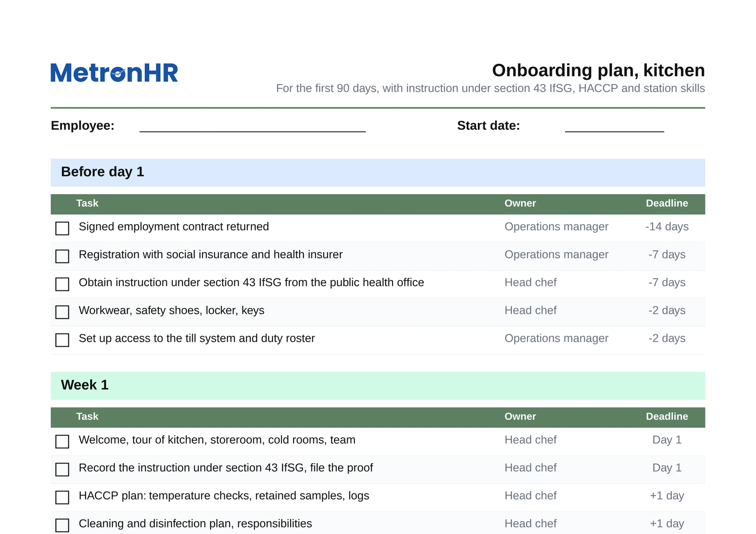Click Task header in Week 1 table
This screenshot has width=756, height=534.
coord(87,417)
